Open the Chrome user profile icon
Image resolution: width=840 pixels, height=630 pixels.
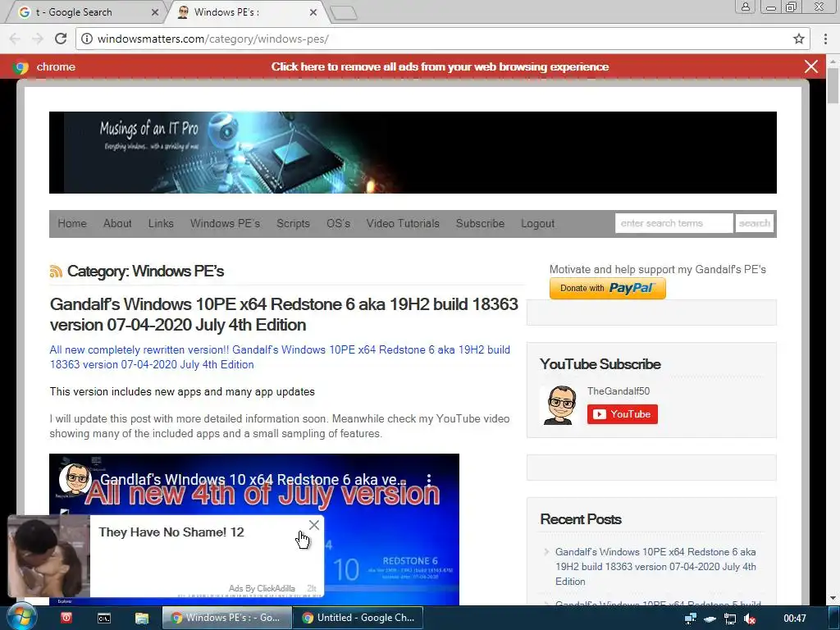pos(745,7)
